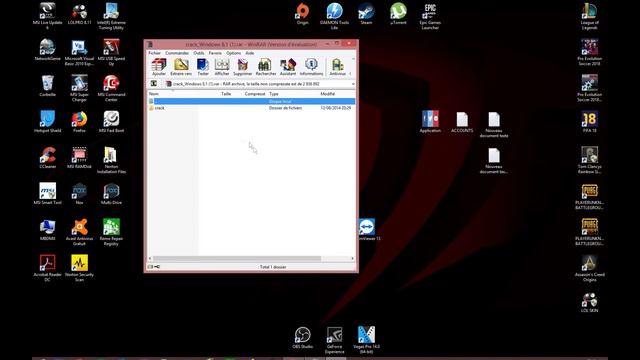Click the Acrobat Reader DC desktop icon

pyautogui.click(x=47, y=268)
